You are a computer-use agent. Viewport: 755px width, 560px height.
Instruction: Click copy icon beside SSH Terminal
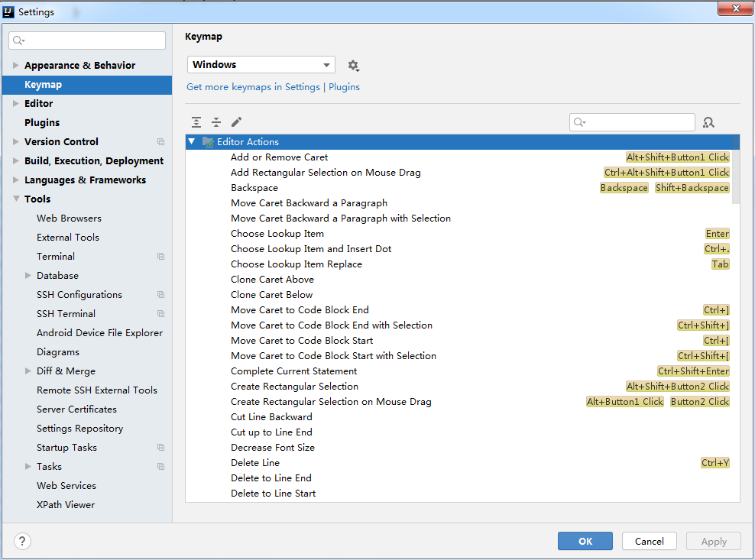pos(160,313)
